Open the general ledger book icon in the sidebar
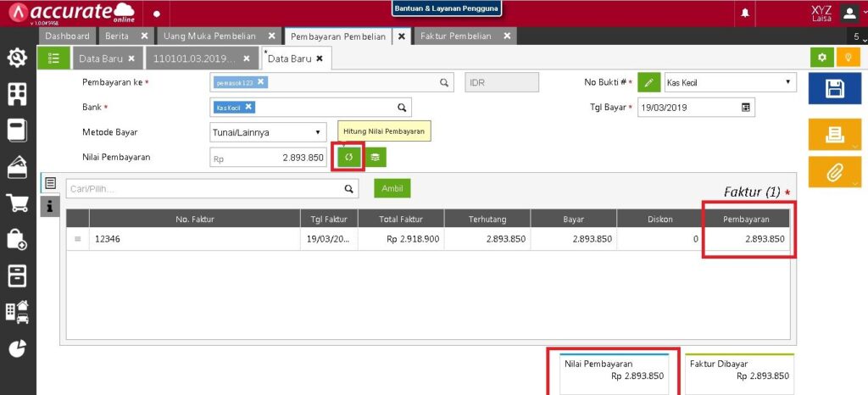 click(18, 131)
